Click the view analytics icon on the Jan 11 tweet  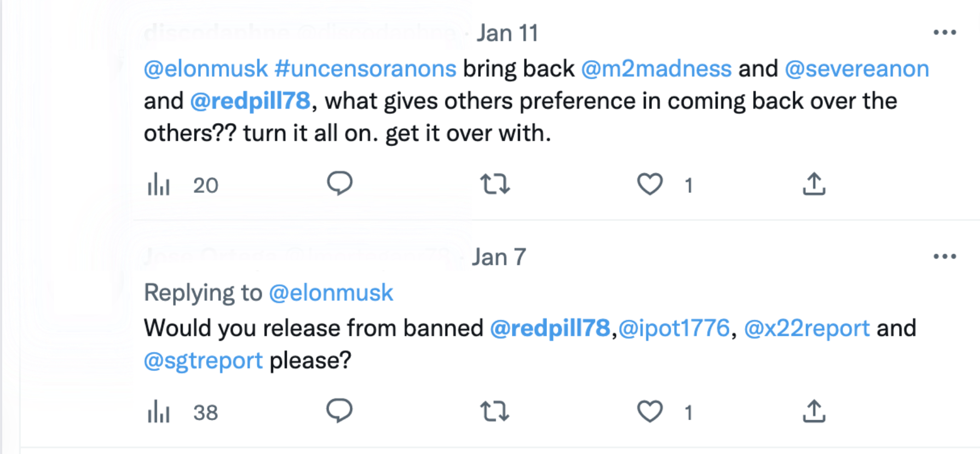(160, 185)
